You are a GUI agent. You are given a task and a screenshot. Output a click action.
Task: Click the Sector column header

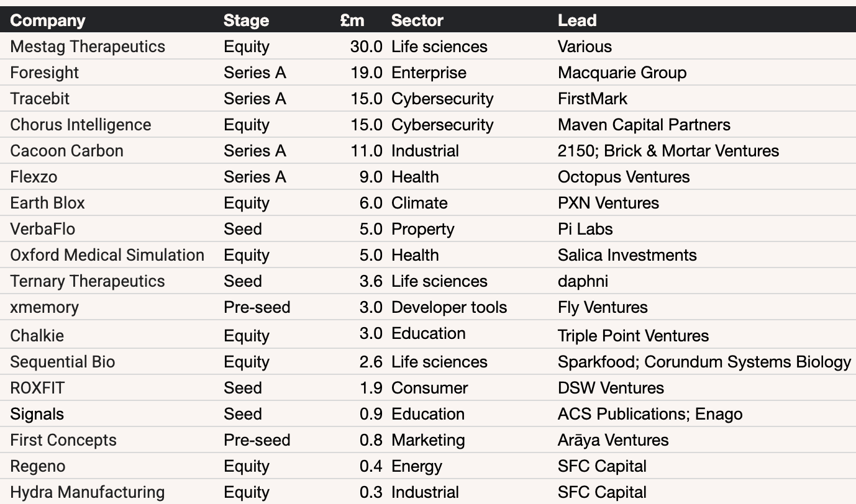417,20
